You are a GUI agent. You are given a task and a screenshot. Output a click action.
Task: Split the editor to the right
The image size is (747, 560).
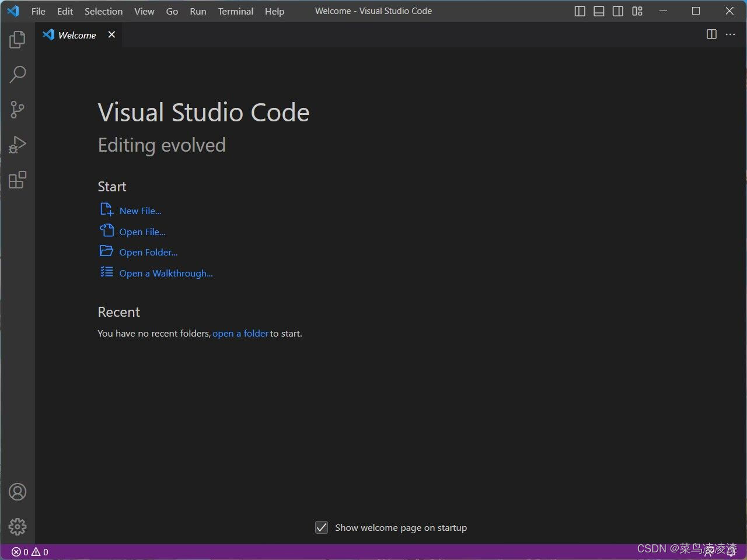(x=711, y=34)
